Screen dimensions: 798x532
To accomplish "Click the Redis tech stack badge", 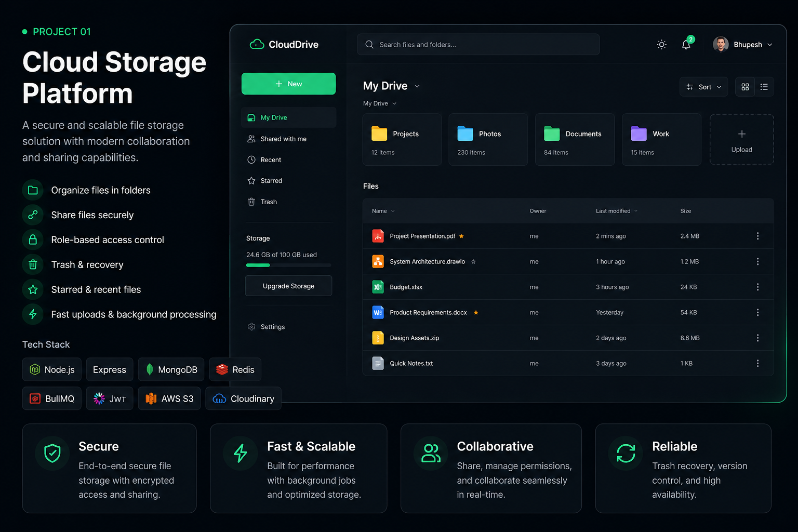I will (235, 369).
